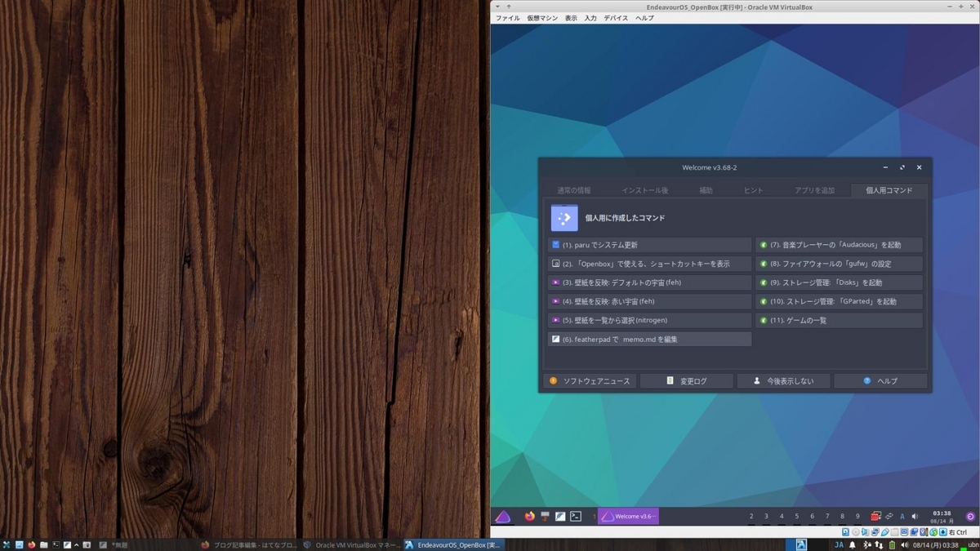
Task: Click the VirtualBox window menu arrow in titlebar
Action: (x=497, y=7)
